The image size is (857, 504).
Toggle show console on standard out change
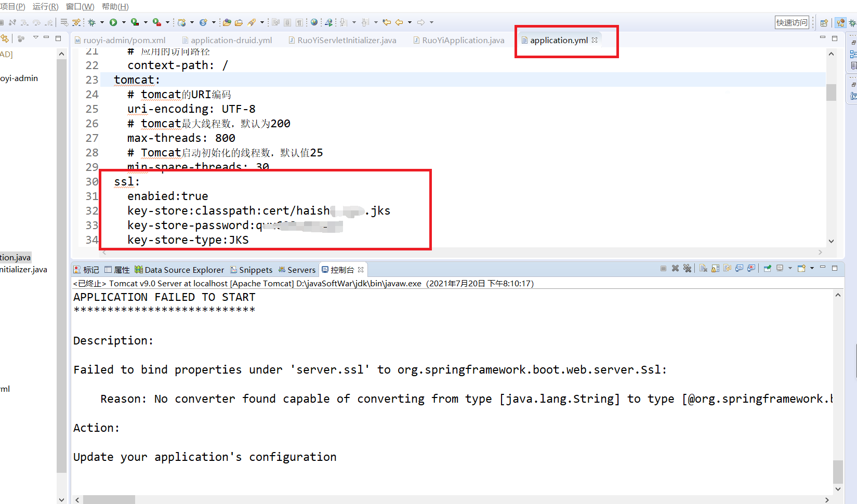point(740,268)
